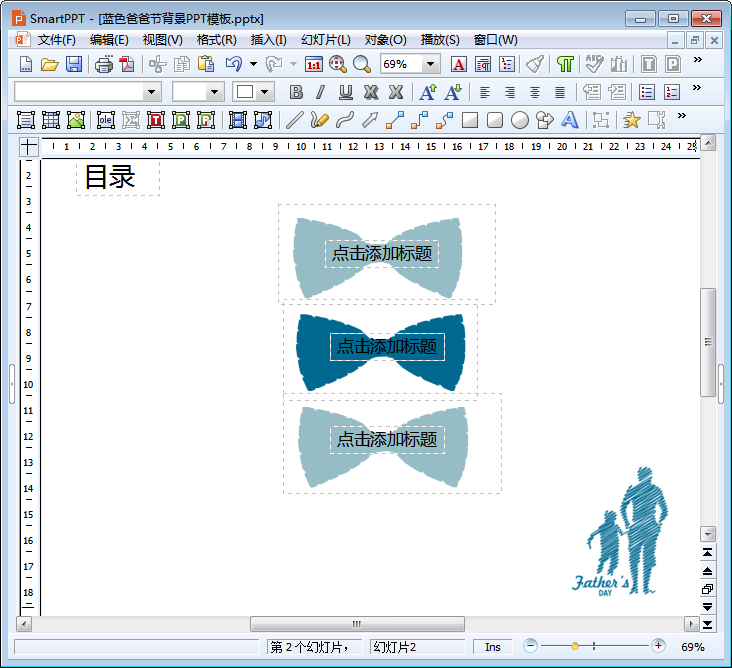Insert a table frame
732x668 pixels.
point(51,120)
